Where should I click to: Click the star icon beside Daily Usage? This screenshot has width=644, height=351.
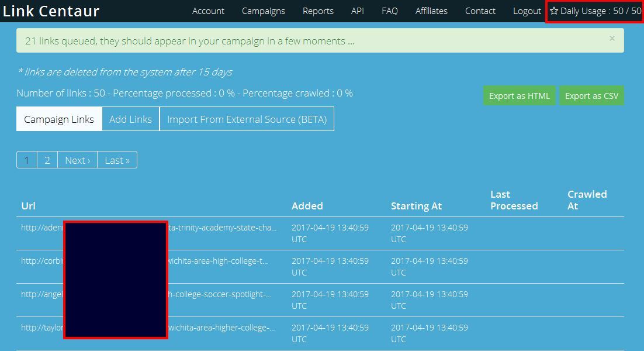[x=554, y=11]
